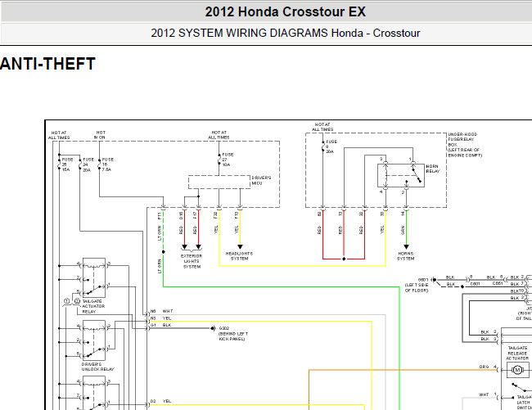Click the F11 connector pin label
532x410 pixels.
pyautogui.click(x=159, y=216)
